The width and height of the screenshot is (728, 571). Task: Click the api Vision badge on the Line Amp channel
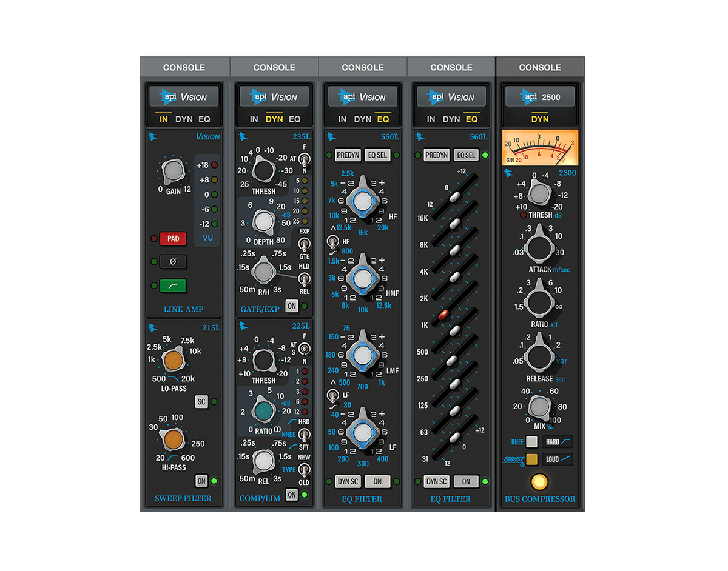coord(184,96)
